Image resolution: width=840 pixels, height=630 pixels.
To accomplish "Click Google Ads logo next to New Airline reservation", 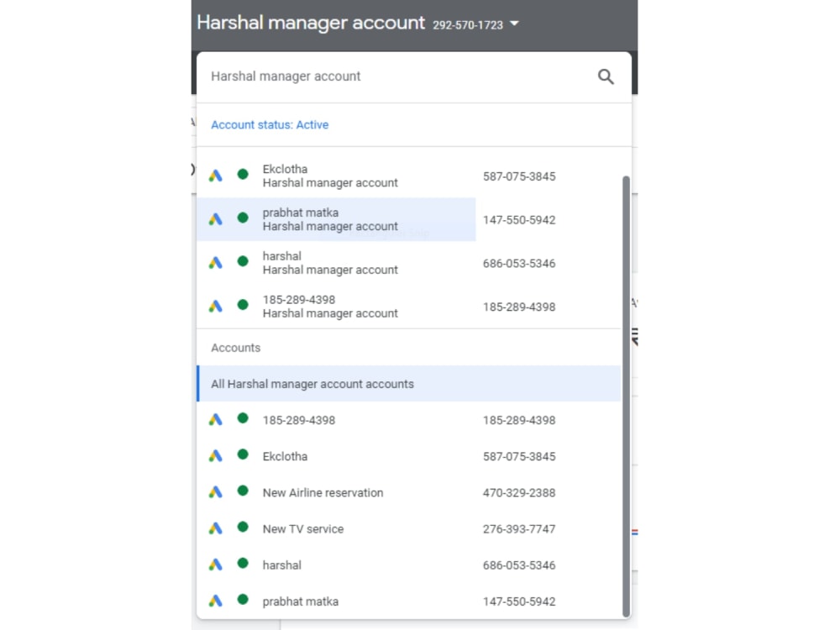I will coord(215,491).
